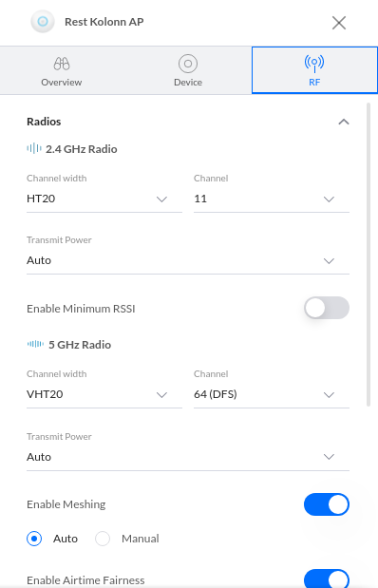Screen dimensions: 378x588
Task: Select the Manual meshing radio button
Action: click(103, 539)
